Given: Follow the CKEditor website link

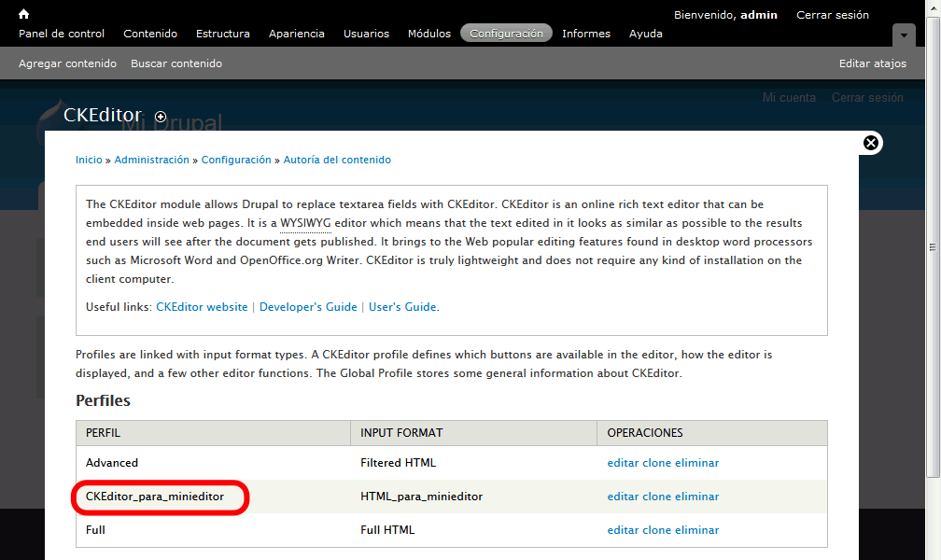Looking at the screenshot, I should 202,307.
